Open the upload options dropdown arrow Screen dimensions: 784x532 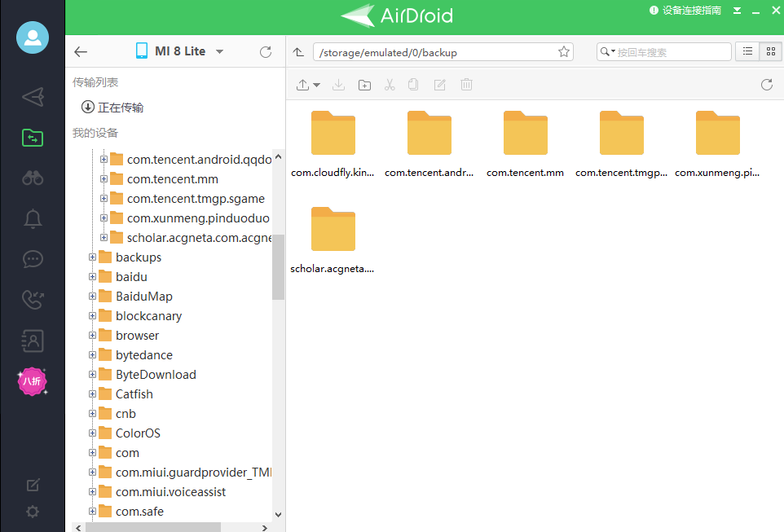(x=316, y=85)
